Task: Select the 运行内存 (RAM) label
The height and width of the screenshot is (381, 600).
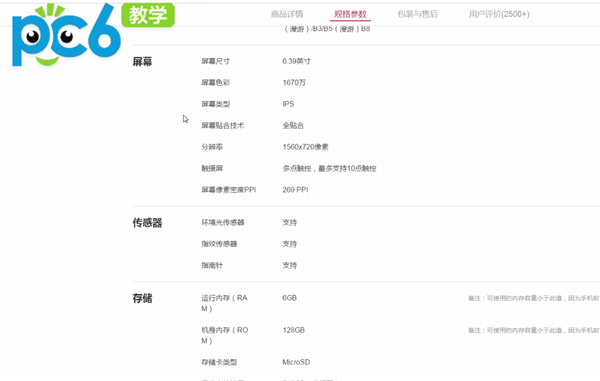Action: click(225, 303)
